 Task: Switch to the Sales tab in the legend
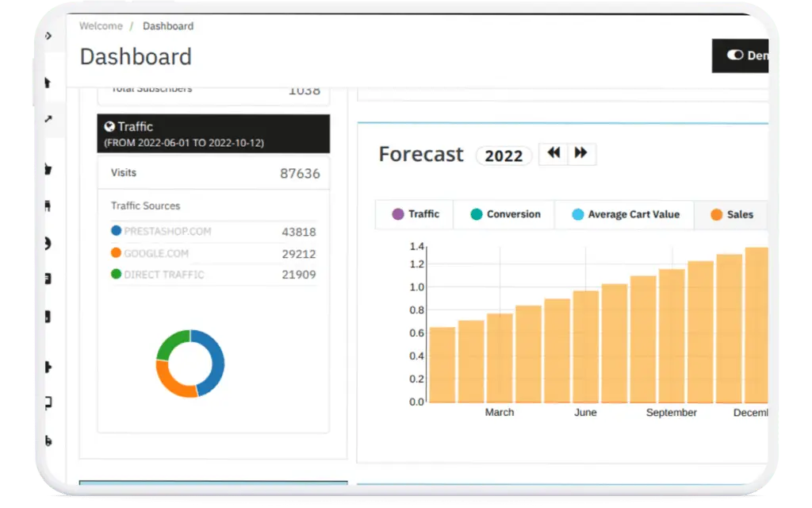tap(730, 214)
